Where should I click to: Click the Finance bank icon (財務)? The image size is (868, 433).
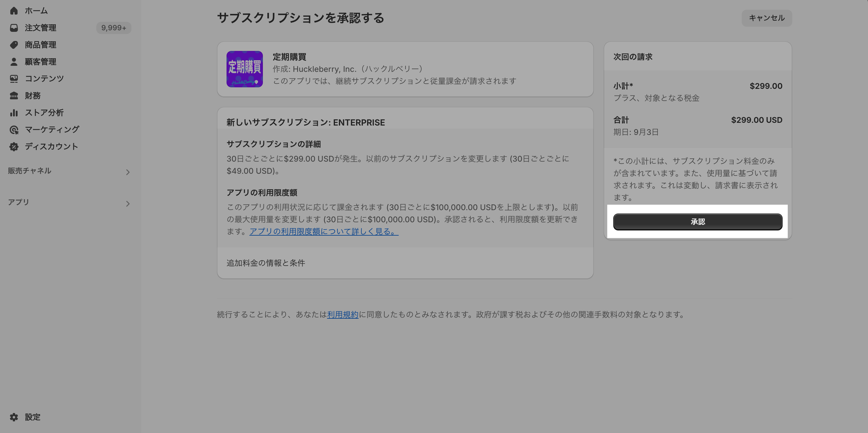pos(14,96)
